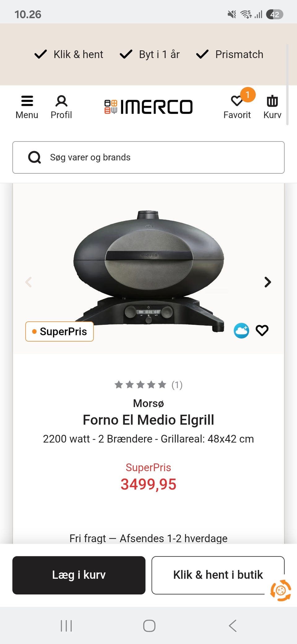Show next product image
This screenshot has height=644, width=297.
pyautogui.click(x=268, y=282)
